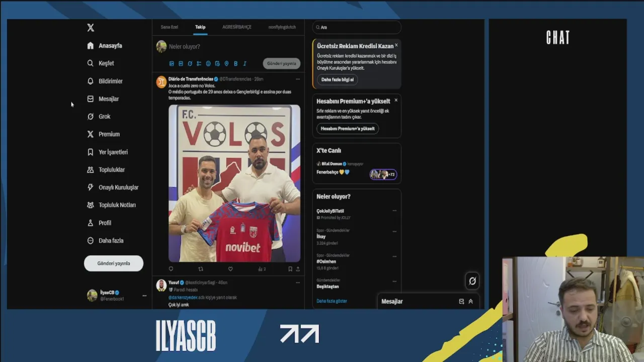Open ÇokJollyBiTatil promoted trend
The height and width of the screenshot is (362, 644).
point(331,211)
